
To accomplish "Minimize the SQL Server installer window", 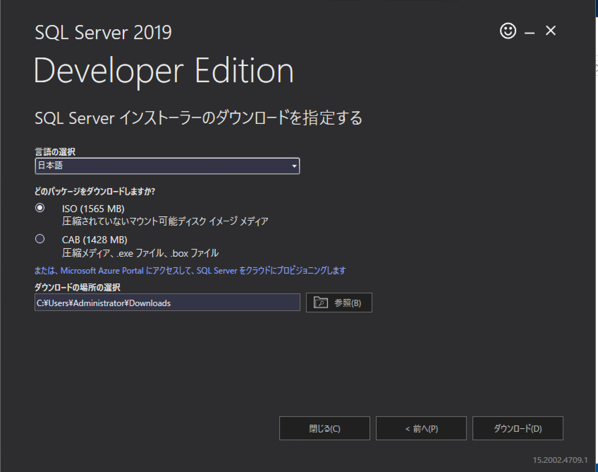I will 529,34.
